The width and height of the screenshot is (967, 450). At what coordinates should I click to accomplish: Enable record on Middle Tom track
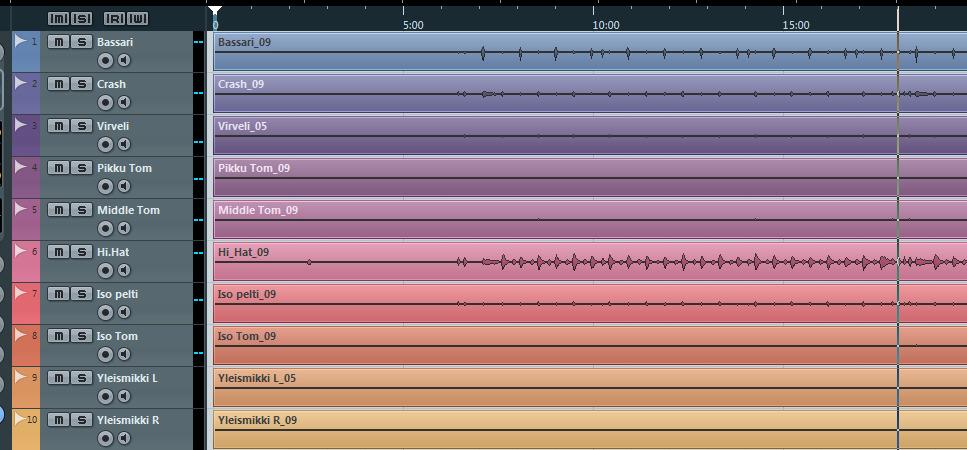click(x=105, y=228)
